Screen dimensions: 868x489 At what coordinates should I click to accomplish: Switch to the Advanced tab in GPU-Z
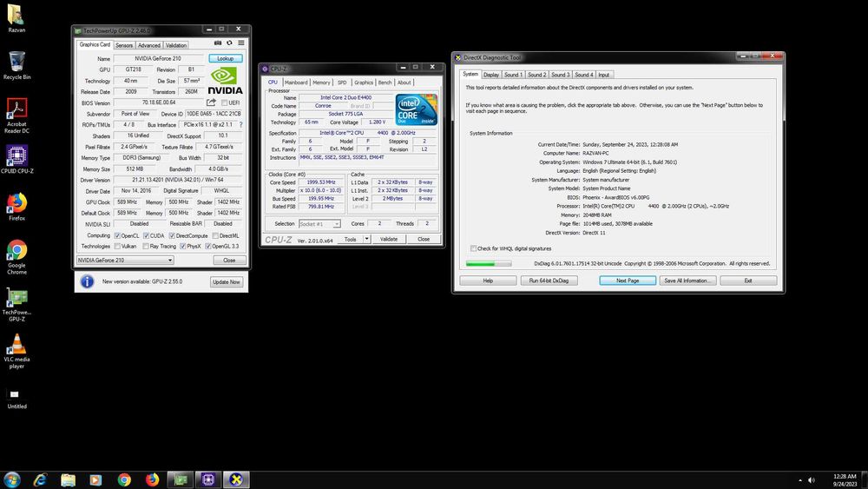click(x=149, y=45)
